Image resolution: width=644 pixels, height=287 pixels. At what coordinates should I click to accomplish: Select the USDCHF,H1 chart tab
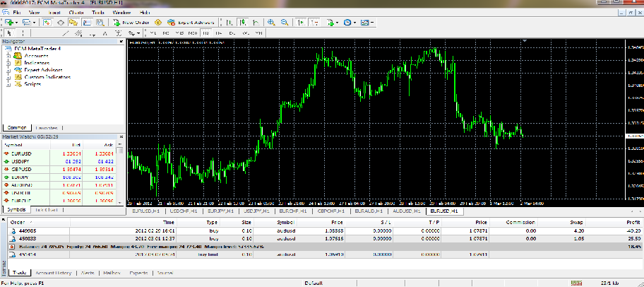click(x=182, y=211)
